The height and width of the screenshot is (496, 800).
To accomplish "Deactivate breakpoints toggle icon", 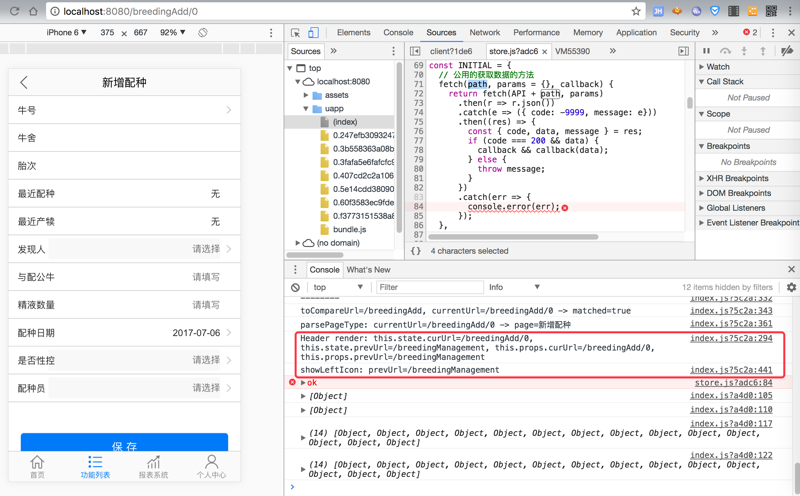I will [x=787, y=51].
